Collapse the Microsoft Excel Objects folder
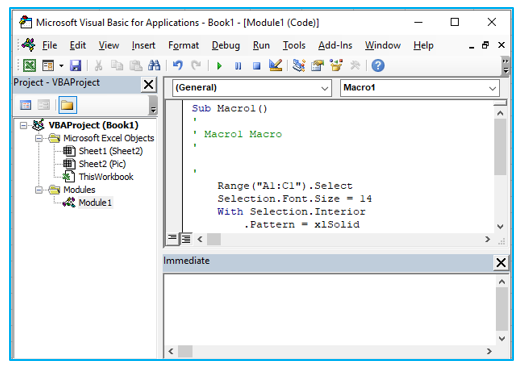Viewport: 522px width, 370px height. (39, 138)
